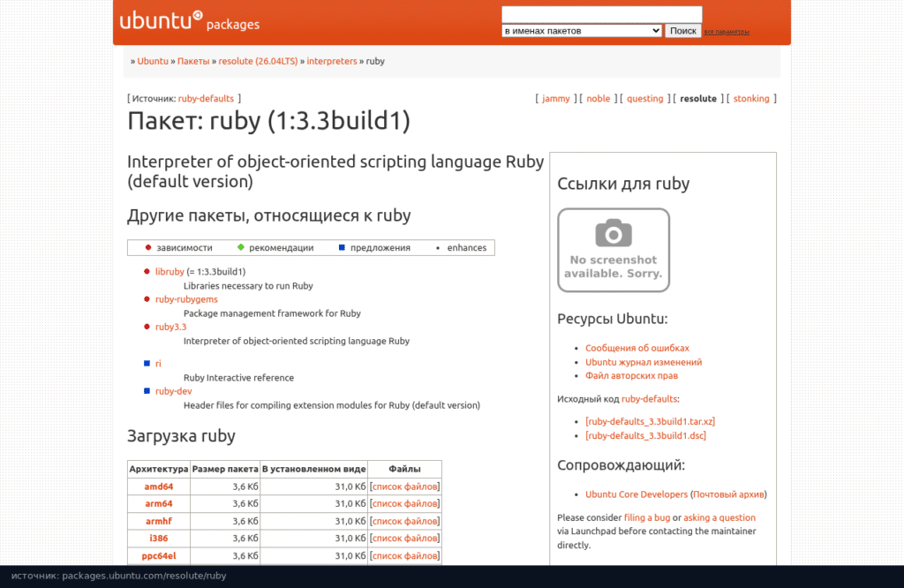Select the resolute release
Screen dimensions: 904x588
tap(698, 99)
